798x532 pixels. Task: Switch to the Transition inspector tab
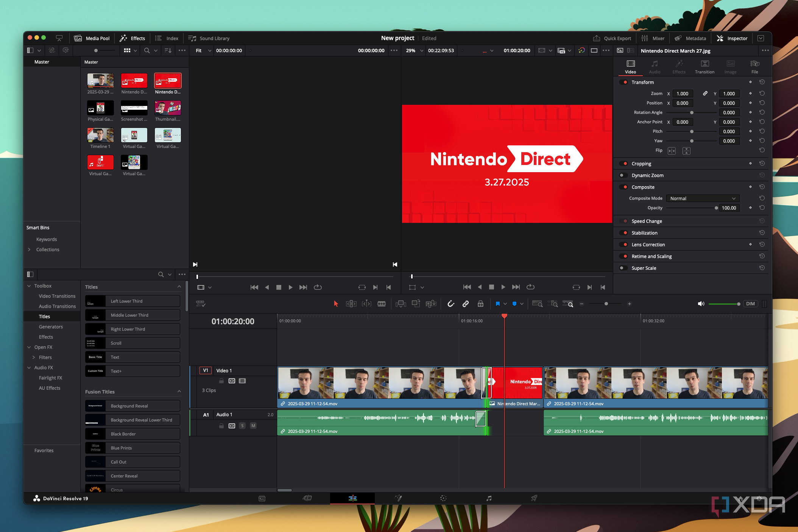click(x=704, y=67)
